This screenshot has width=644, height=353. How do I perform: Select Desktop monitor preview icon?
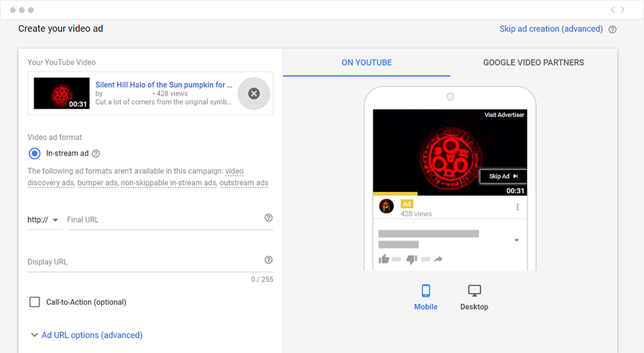(x=475, y=291)
